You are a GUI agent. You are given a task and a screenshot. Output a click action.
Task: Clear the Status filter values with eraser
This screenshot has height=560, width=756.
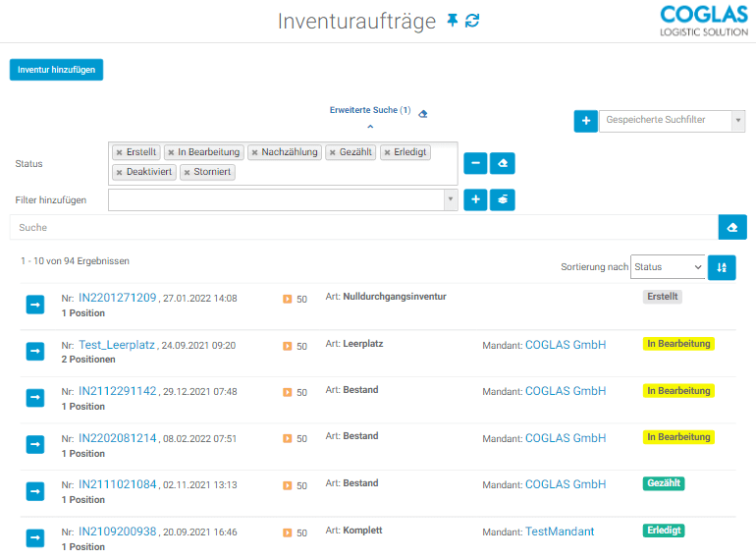click(x=503, y=163)
